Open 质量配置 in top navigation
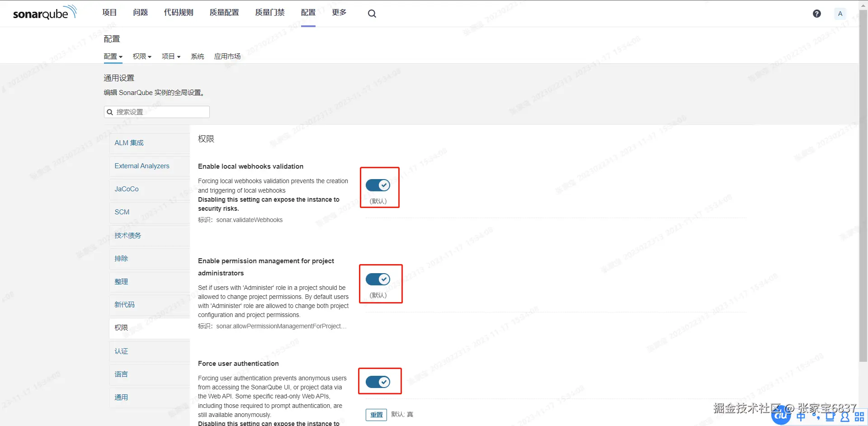 point(224,13)
